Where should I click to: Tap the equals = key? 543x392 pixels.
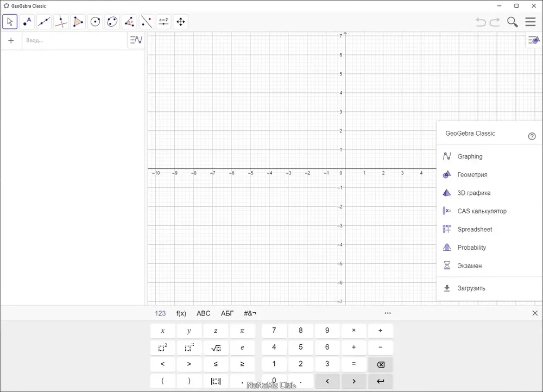353,364
